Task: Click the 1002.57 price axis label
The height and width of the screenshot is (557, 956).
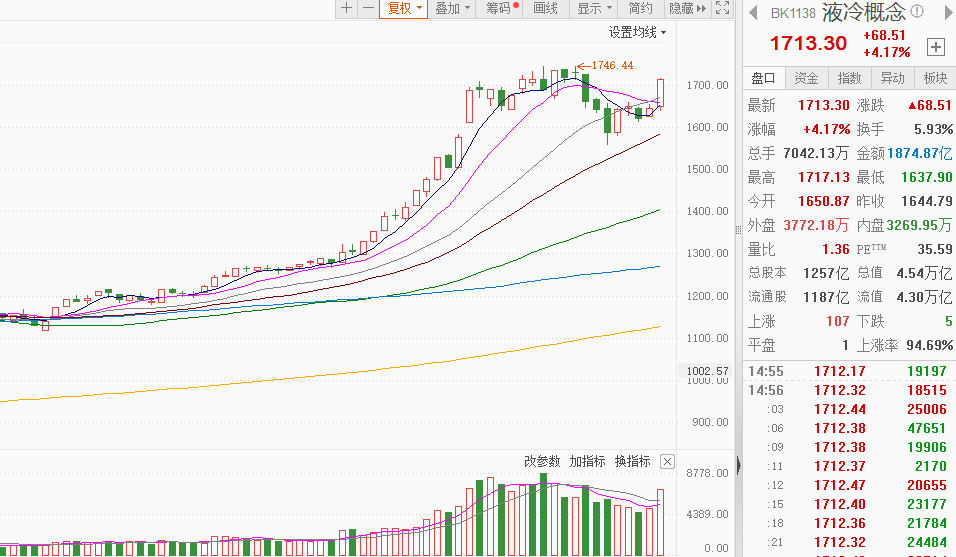Action: click(707, 371)
